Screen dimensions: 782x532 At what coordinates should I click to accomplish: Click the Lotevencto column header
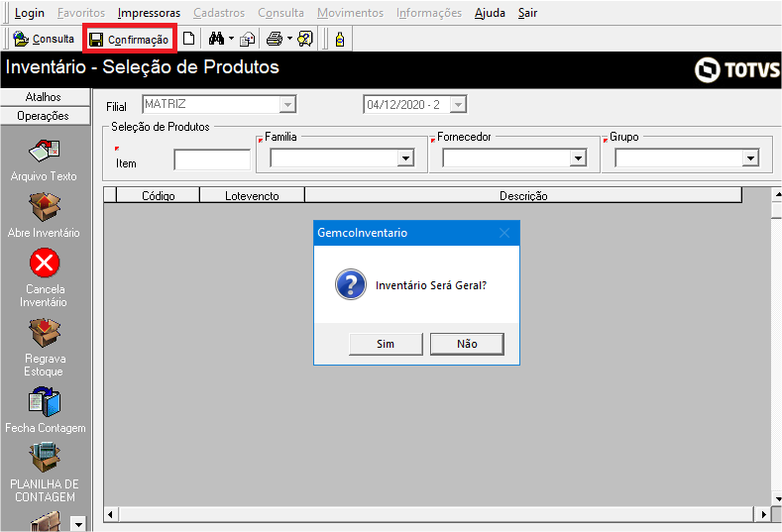252,195
